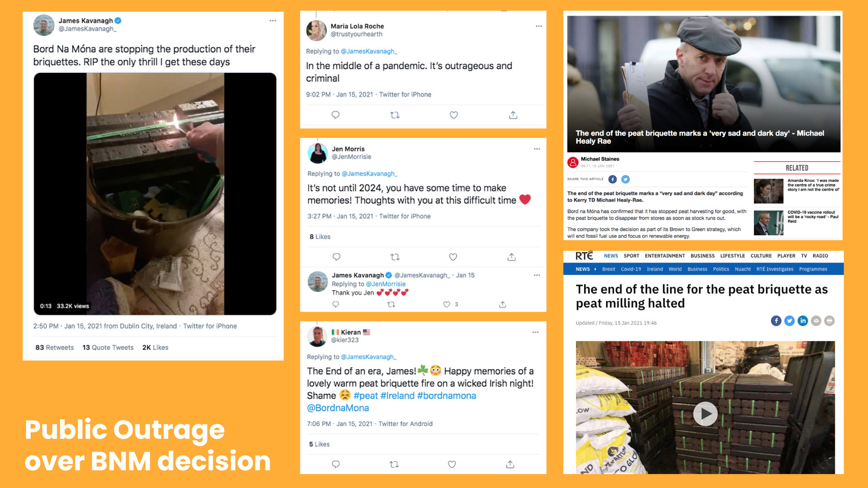Open Amanda Knox related article thumbnail

769,191
